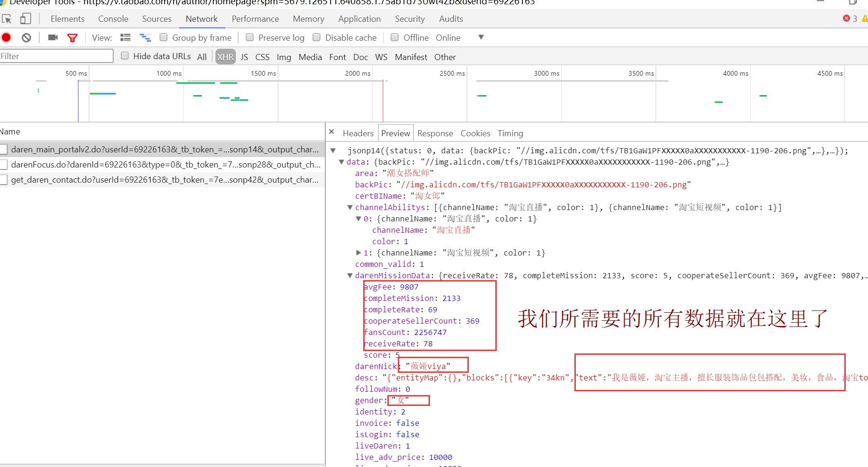Capture screenshots with the camera icon
868x467 pixels.
click(x=53, y=37)
